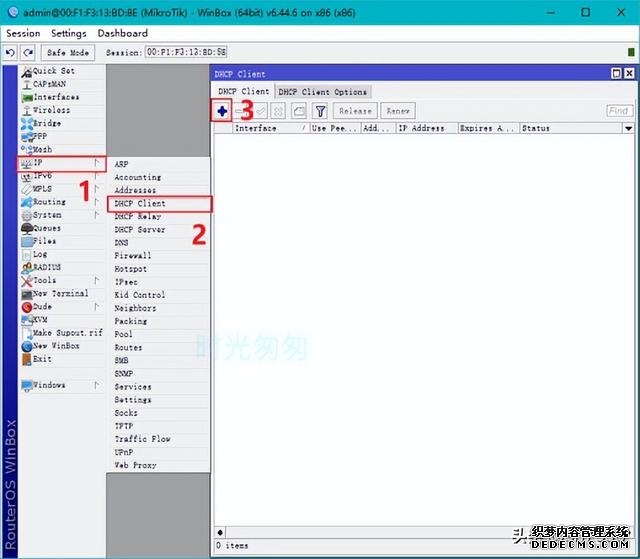Viewport: 640px width, 559px height.
Task: Choose Addresses in IP submenu
Action: tap(160, 190)
